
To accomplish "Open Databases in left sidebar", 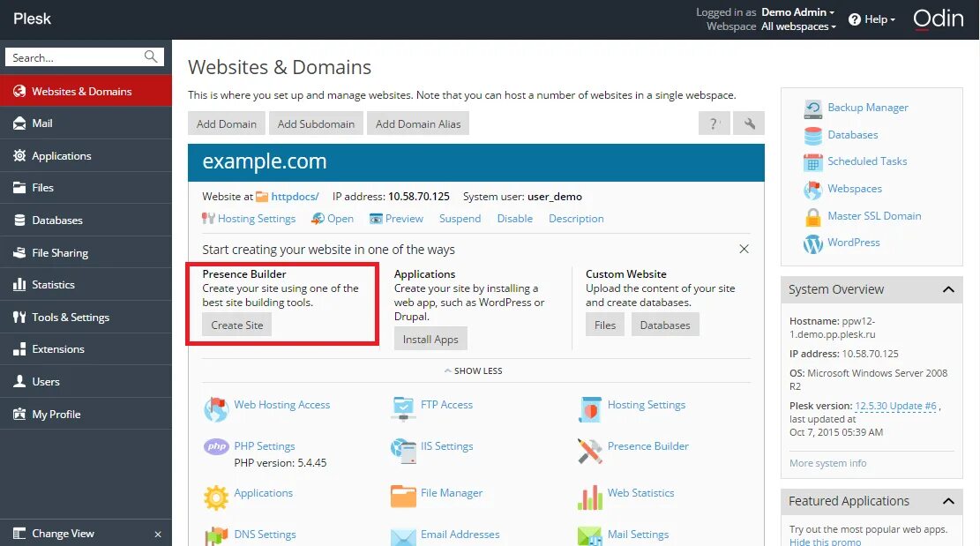I will 86,220.
